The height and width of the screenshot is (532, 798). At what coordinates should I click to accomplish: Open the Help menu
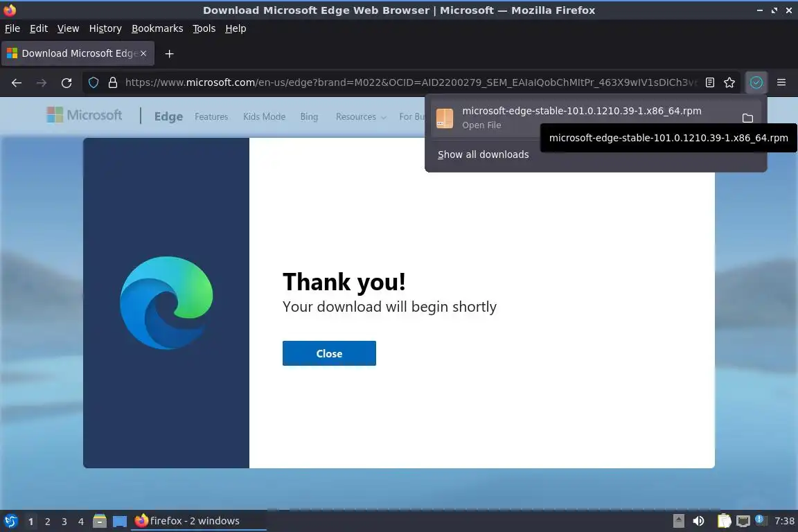[236, 28]
